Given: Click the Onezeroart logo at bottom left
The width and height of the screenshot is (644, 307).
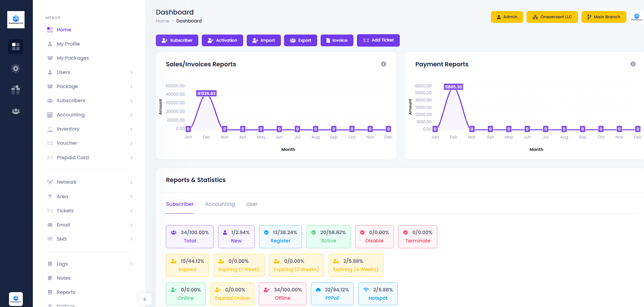Looking at the screenshot, I should pyautogui.click(x=16, y=299).
